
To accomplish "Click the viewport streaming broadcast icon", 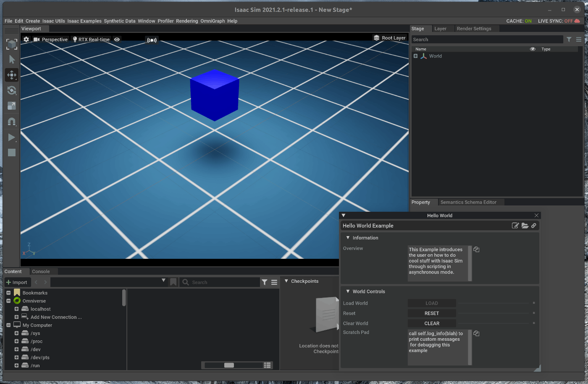I will [x=152, y=40].
